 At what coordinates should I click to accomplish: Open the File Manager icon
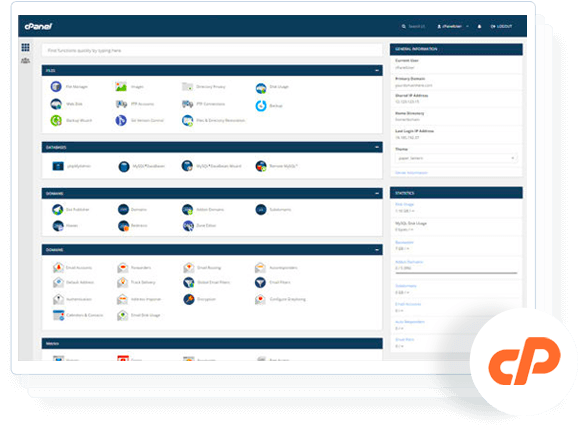click(x=56, y=87)
